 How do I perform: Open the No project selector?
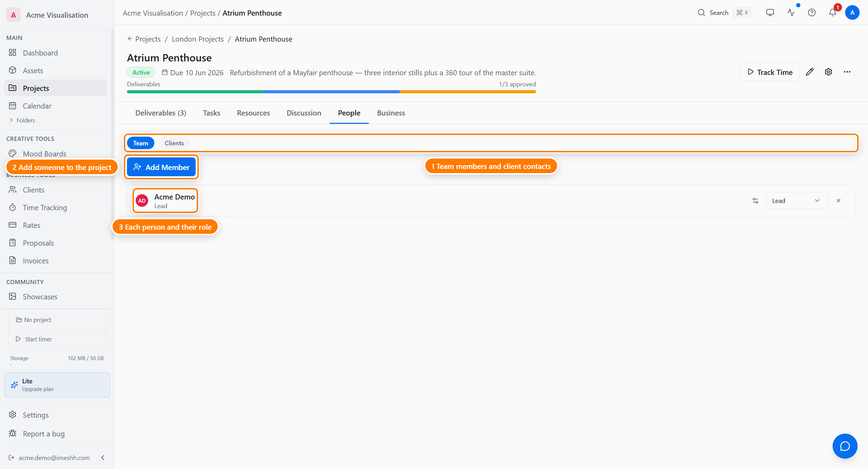tap(57, 320)
